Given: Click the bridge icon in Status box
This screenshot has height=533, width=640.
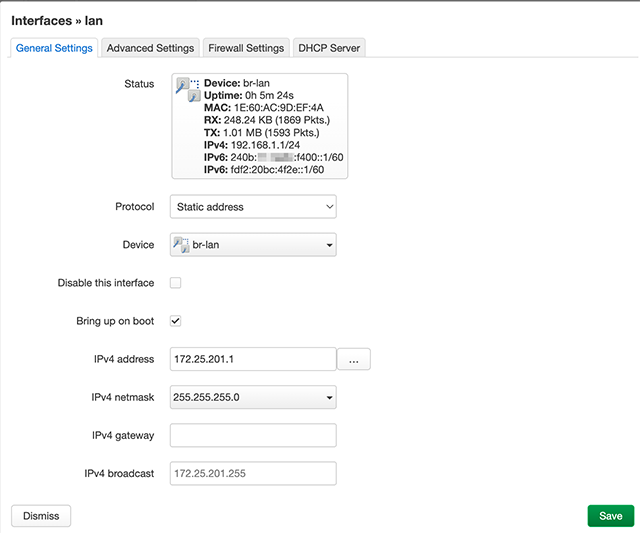Looking at the screenshot, I should pyautogui.click(x=188, y=90).
